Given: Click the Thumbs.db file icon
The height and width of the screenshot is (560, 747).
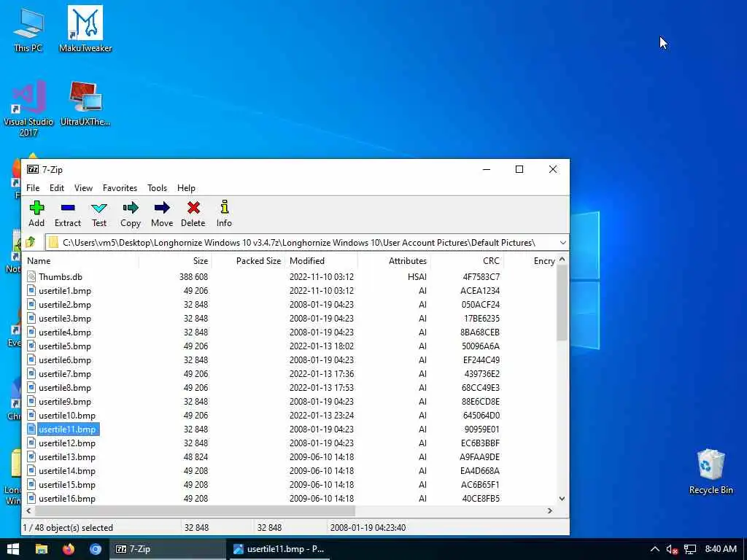Looking at the screenshot, I should 31,276.
